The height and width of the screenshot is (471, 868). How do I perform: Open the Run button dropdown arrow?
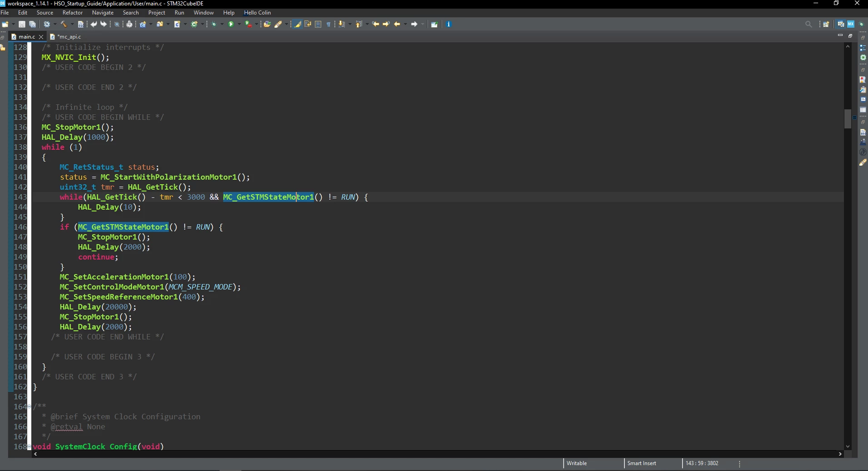239,24
